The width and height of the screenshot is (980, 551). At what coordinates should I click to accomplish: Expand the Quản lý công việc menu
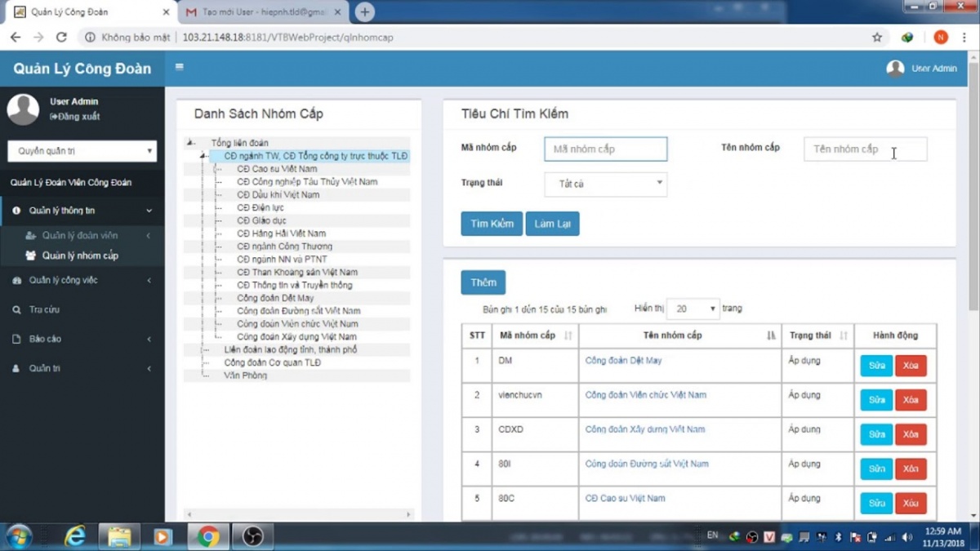click(x=82, y=280)
